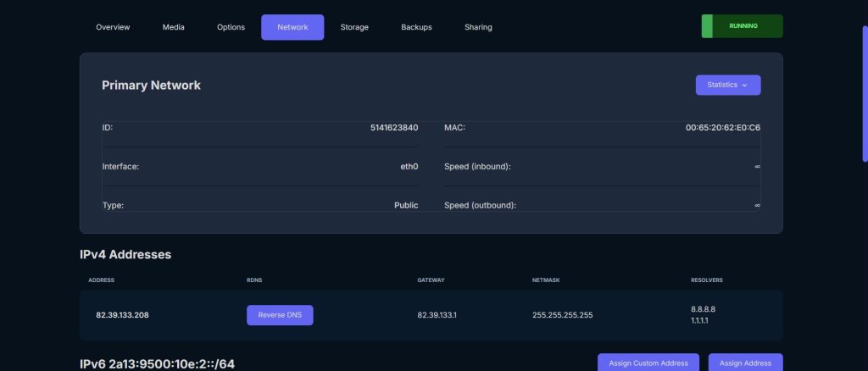
Task: Open the Overview tab
Action: coord(113,27)
